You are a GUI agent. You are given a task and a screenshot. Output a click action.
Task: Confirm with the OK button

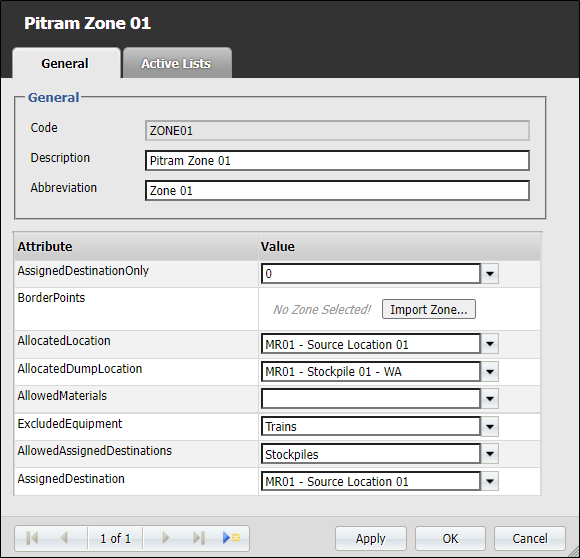click(450, 538)
